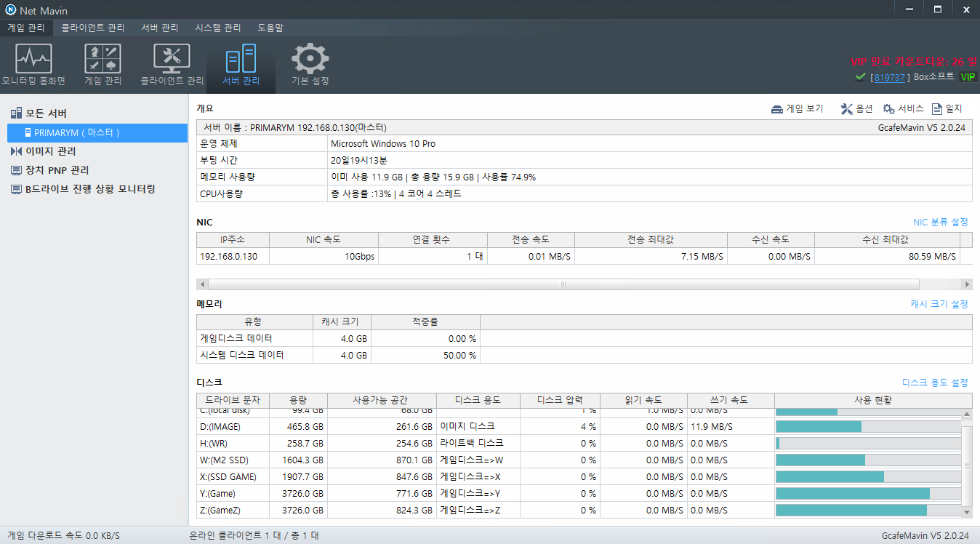The image size is (980, 544).
Task: Click the disk list vertical scrollbar down arrow
Action: coord(966,512)
